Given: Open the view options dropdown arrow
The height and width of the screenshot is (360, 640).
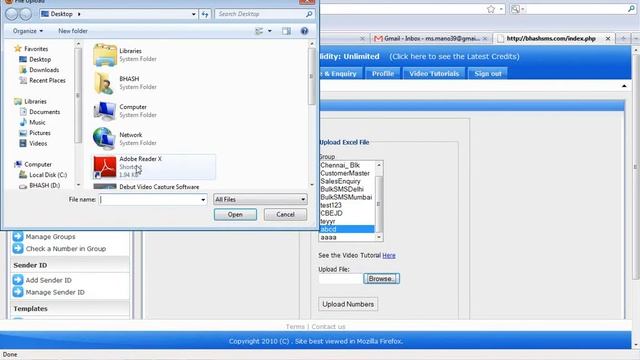Looking at the screenshot, I should pos(269,31).
